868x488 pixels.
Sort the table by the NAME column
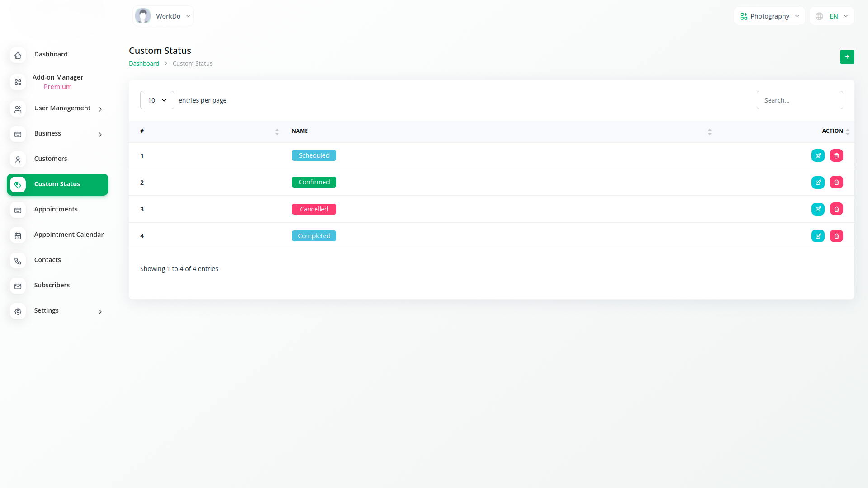click(x=300, y=131)
